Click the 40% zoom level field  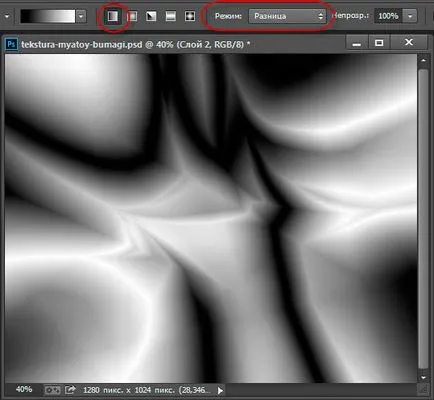tap(24, 389)
